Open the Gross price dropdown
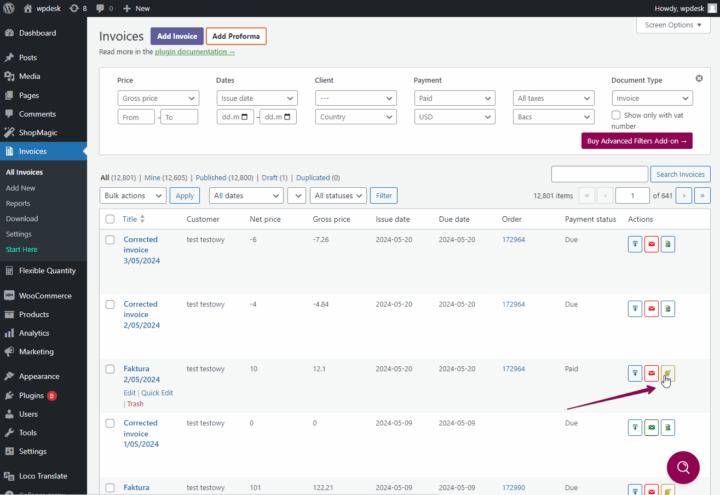This screenshot has height=495, width=720. (158, 98)
